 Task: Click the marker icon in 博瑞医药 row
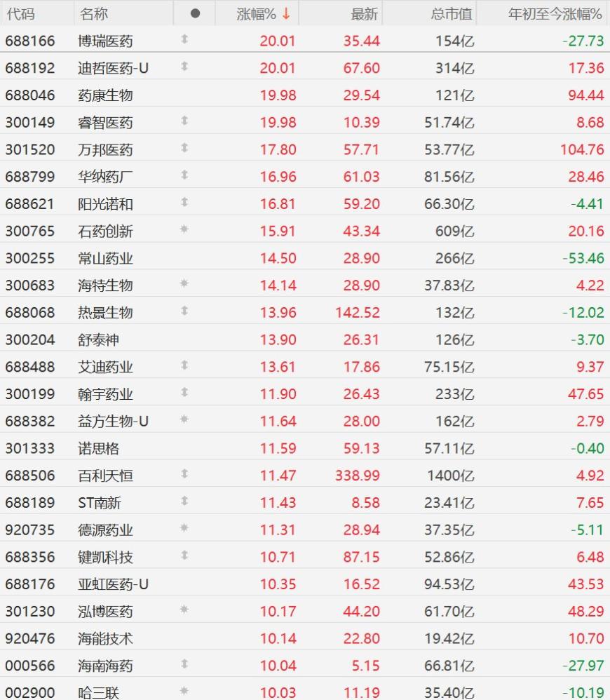(184, 39)
